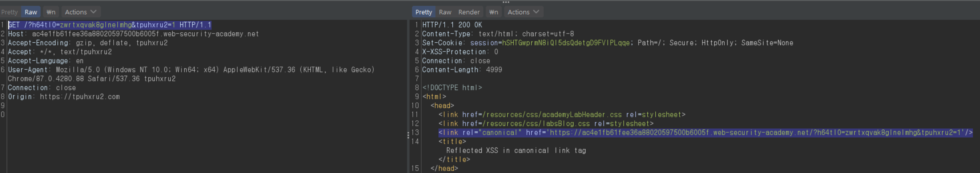Click the Origin header line in request

click(x=64, y=96)
